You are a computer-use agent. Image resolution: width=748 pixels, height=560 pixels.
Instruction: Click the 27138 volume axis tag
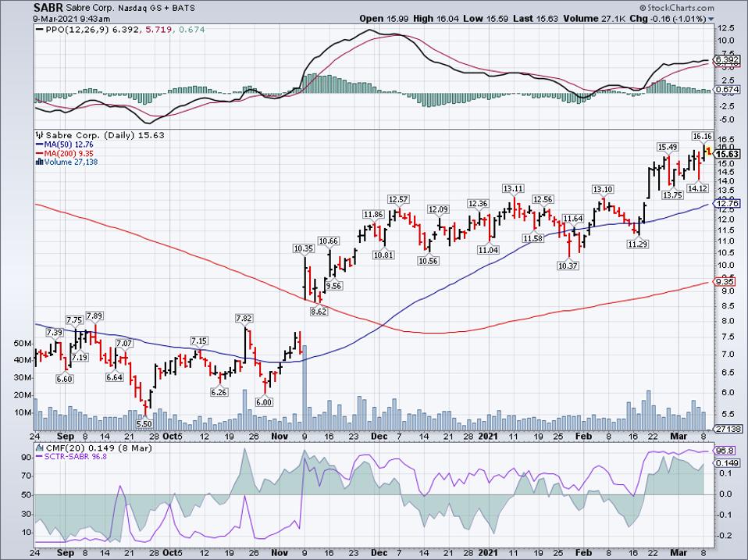(x=728, y=430)
